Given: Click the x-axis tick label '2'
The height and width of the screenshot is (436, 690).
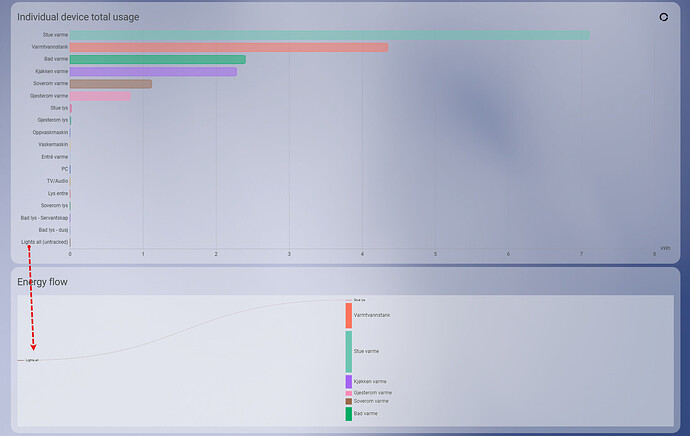Looking at the screenshot, I should [216, 254].
